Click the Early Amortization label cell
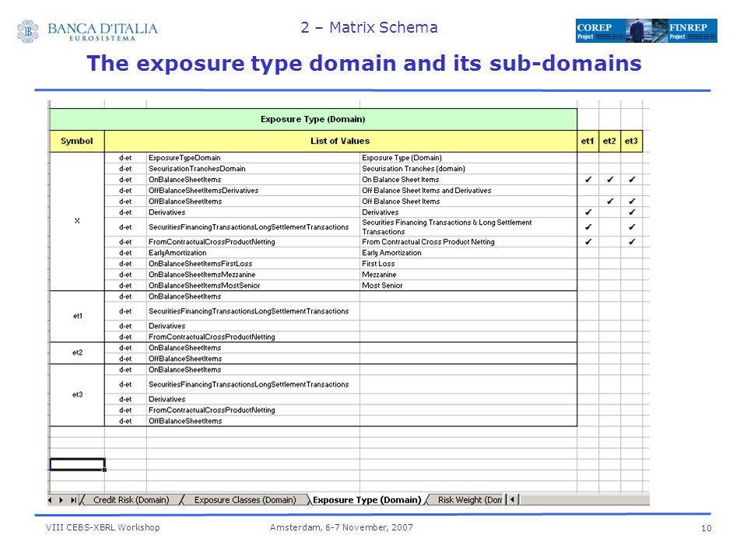This screenshot has width=747, height=560. point(468,253)
